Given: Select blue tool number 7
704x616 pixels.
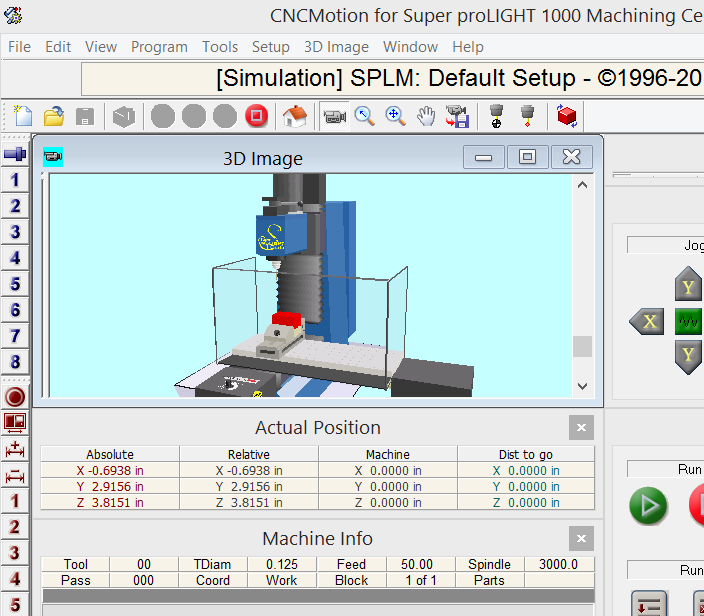Looking at the screenshot, I should click(x=15, y=336).
